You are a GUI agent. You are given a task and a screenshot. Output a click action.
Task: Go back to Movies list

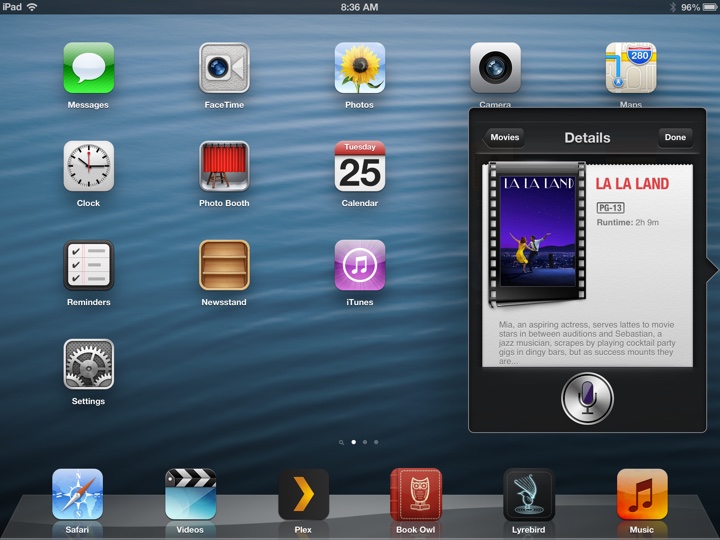pyautogui.click(x=503, y=137)
